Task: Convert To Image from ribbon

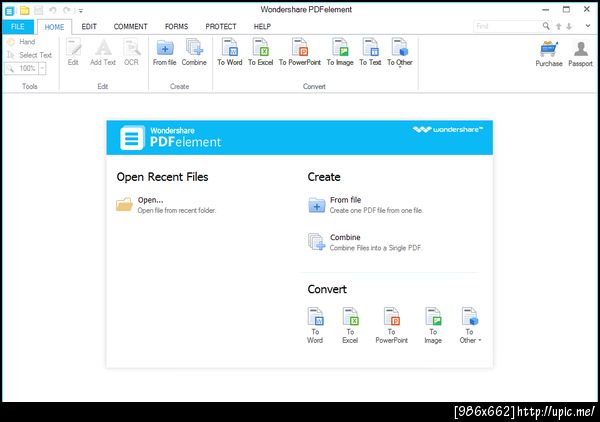Action: coord(340,52)
